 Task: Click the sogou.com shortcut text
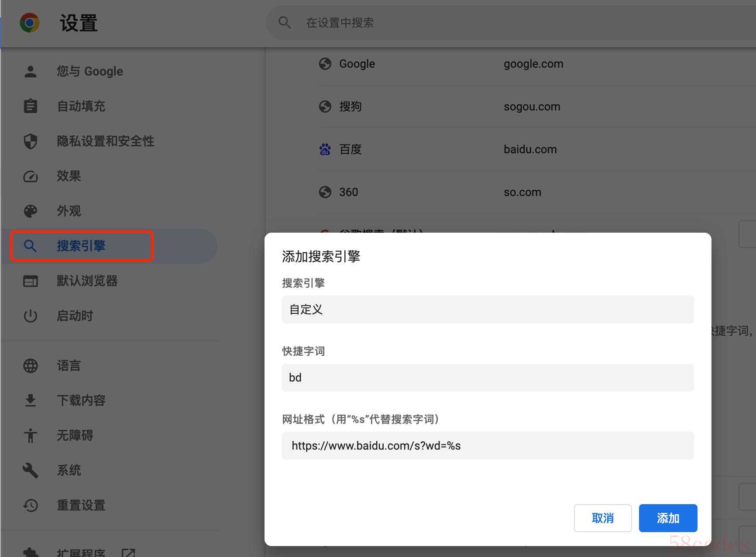(532, 107)
